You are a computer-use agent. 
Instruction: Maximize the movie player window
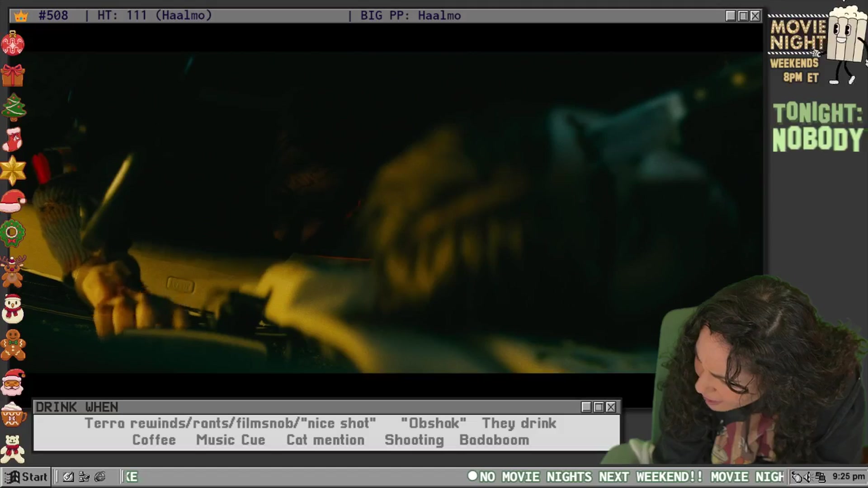743,16
